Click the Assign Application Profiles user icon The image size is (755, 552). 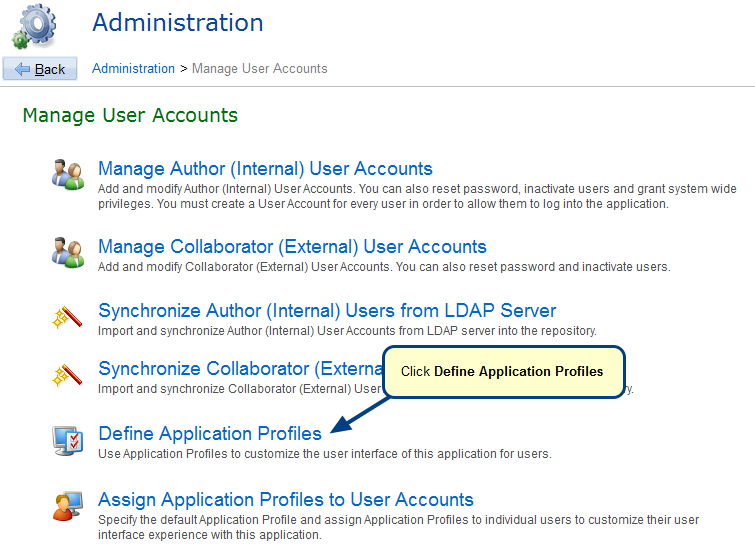click(x=68, y=505)
